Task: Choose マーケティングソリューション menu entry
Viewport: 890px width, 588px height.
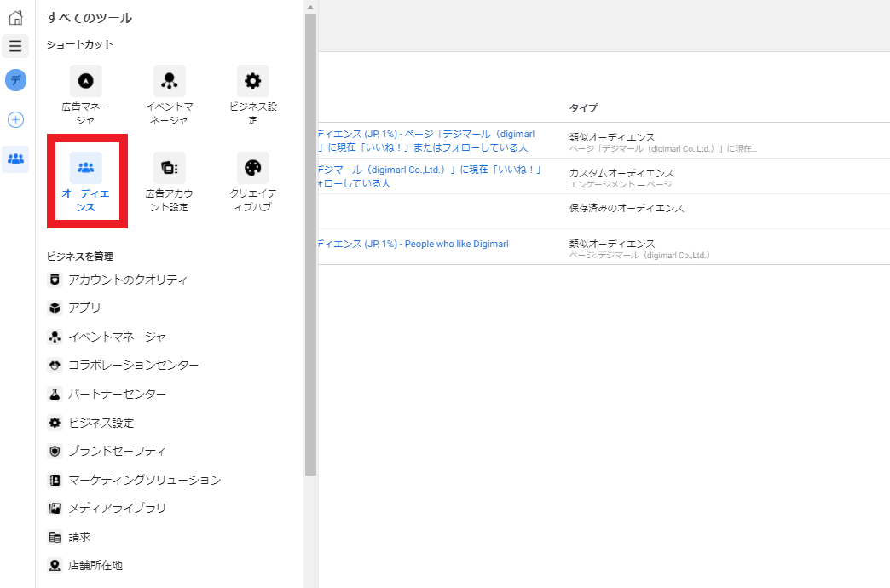Action: click(145, 480)
